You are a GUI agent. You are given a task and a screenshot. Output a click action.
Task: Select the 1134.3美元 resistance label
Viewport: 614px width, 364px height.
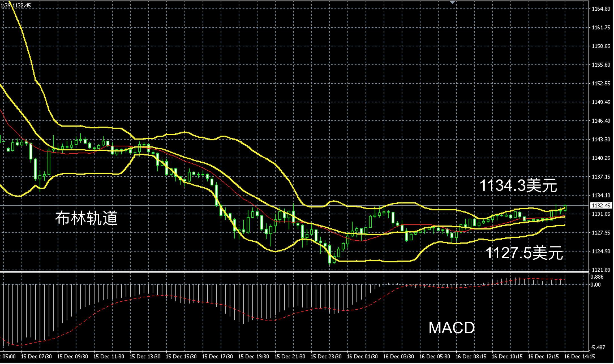tap(518, 186)
